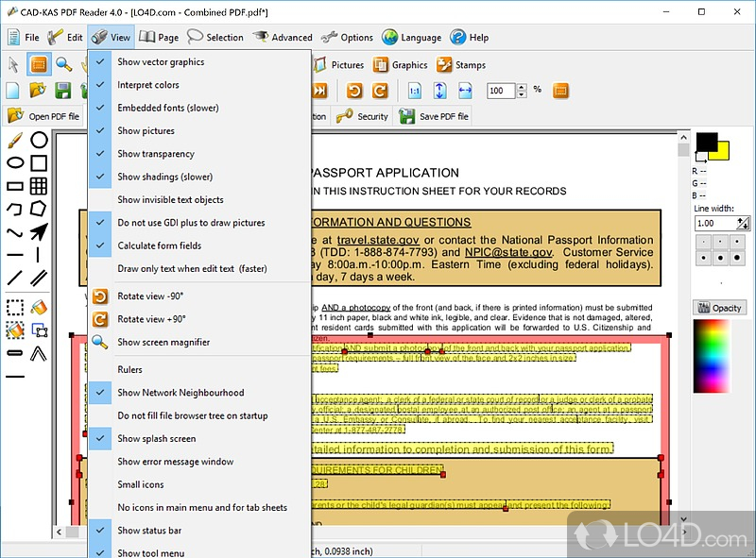Choose Show screen magnifier

pyautogui.click(x=198, y=342)
